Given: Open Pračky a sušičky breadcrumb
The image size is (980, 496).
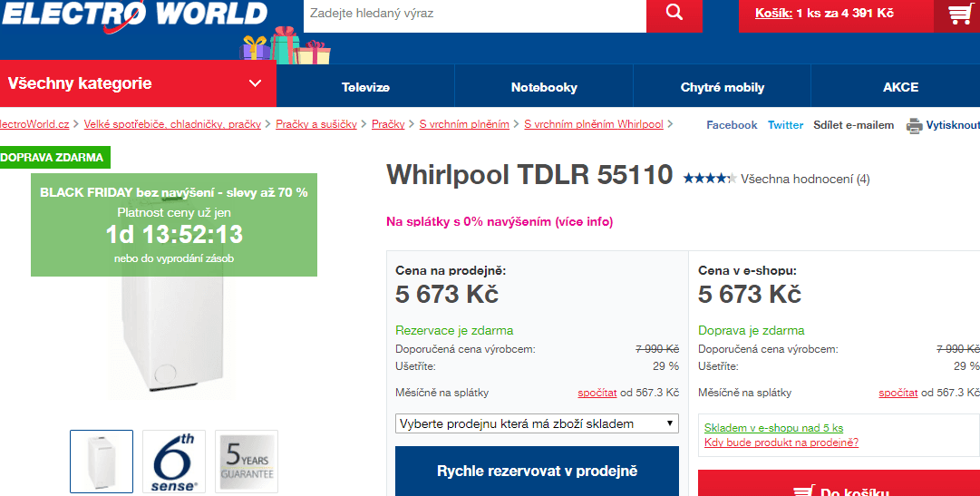Looking at the screenshot, I should point(316,124).
